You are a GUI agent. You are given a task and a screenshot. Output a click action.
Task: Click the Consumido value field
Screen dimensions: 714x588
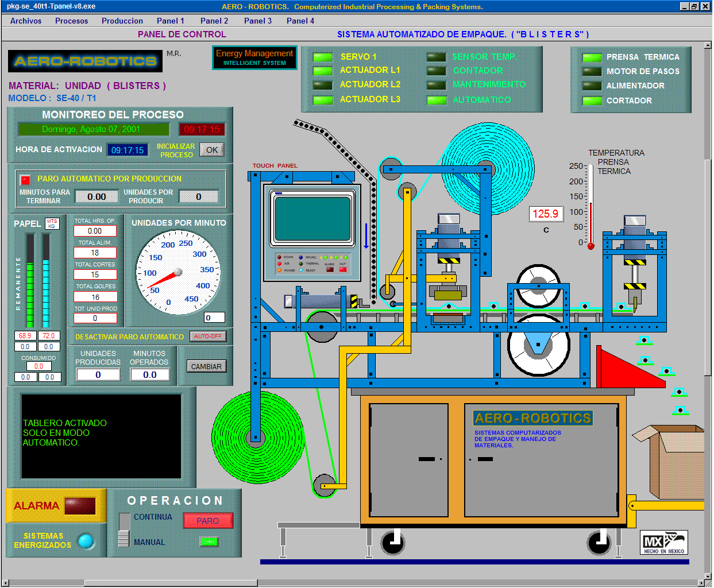point(38,366)
